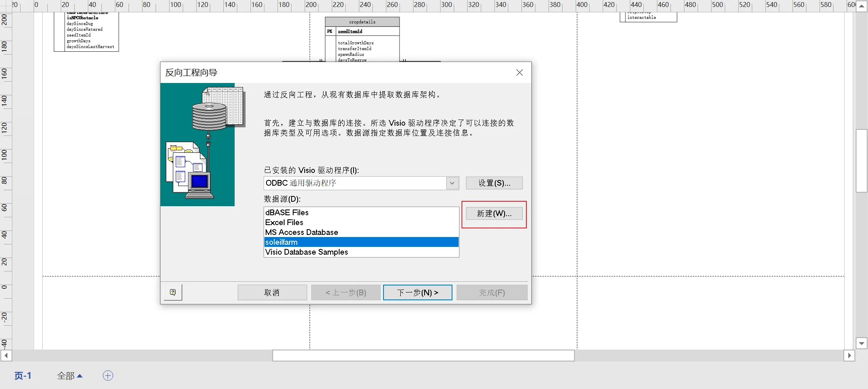Image resolution: width=868 pixels, height=389 pixels.
Task: Click the vertical scrollbar down arrow
Action: tap(861, 343)
